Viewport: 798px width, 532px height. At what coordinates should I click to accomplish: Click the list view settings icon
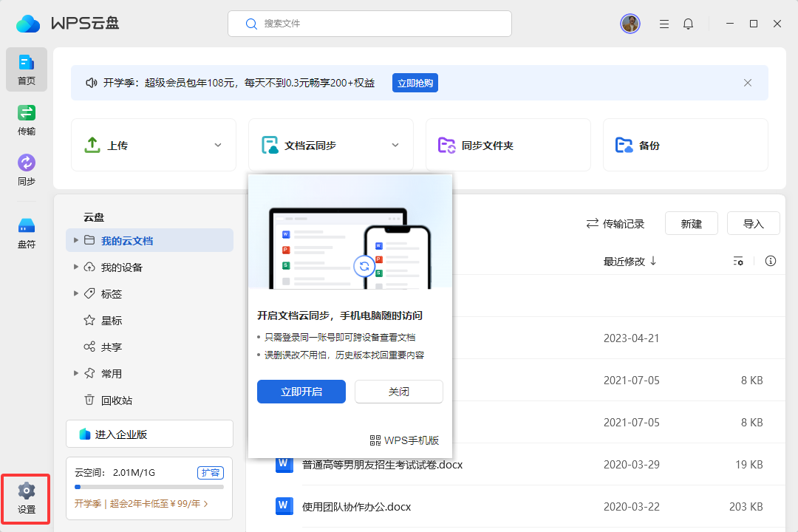pyautogui.click(x=738, y=261)
